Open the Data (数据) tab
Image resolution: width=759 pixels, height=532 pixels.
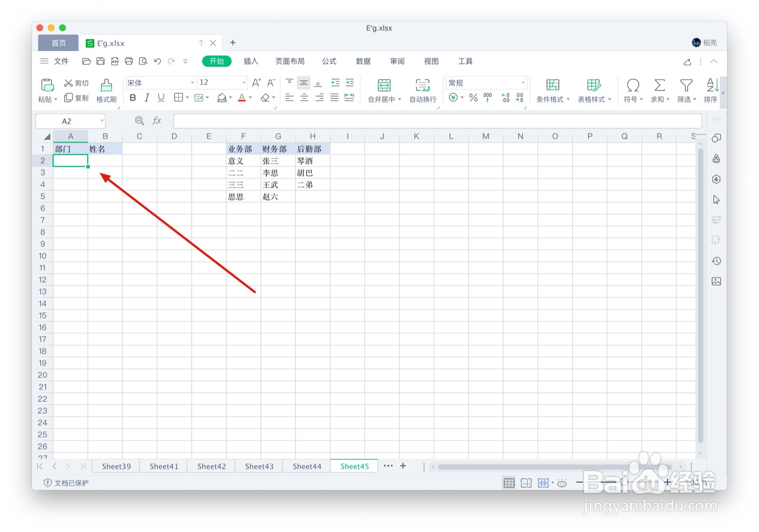point(363,61)
